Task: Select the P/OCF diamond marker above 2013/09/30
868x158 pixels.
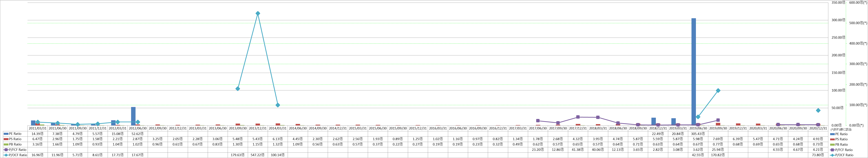Action: click(238, 89)
